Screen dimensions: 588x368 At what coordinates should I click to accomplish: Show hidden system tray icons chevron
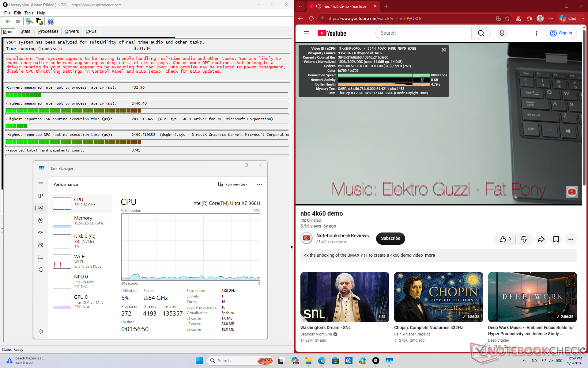[x=524, y=361]
